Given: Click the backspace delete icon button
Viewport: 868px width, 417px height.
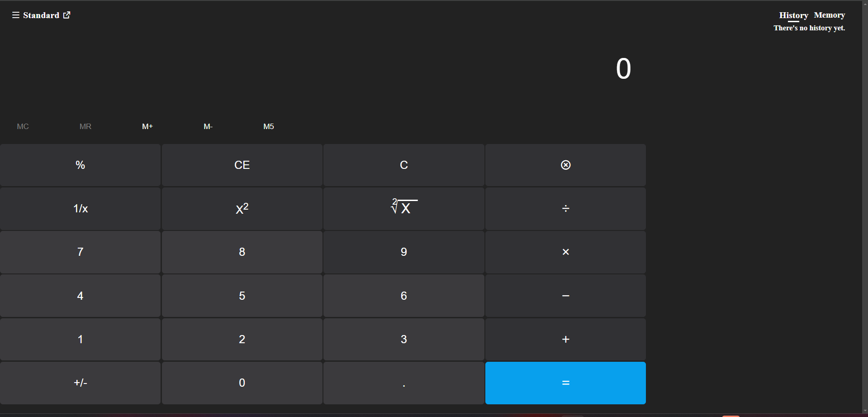Looking at the screenshot, I should [565, 165].
